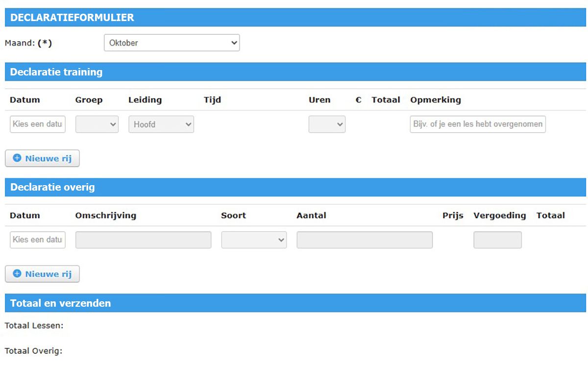Open the Soort dropdown in Declaratie overig
Screen dimensions: 588x365
tap(254, 240)
